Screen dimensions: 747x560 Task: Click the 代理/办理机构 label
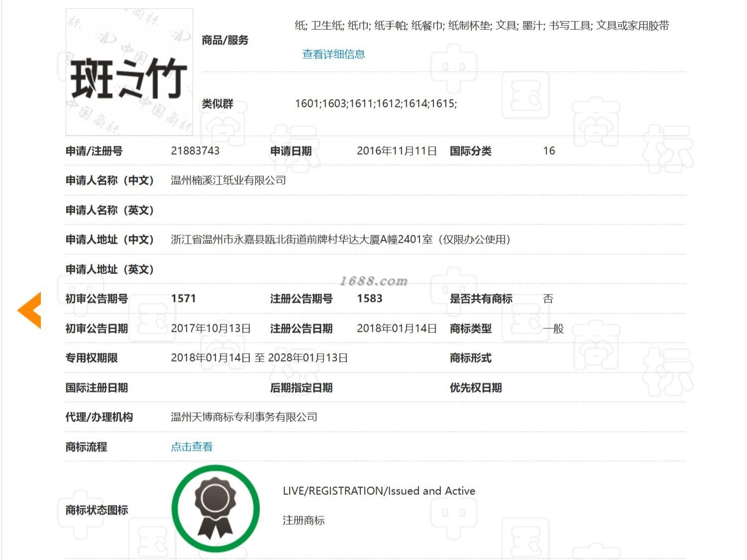click(x=100, y=417)
